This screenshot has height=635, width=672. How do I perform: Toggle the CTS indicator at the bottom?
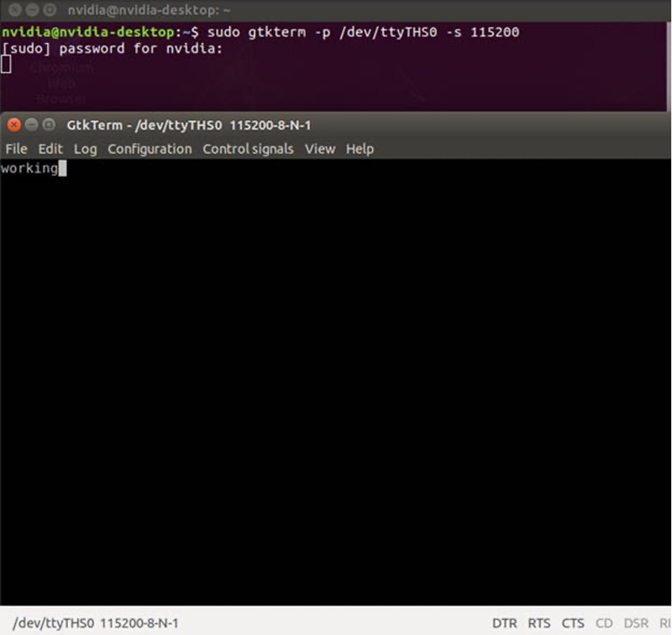572,623
